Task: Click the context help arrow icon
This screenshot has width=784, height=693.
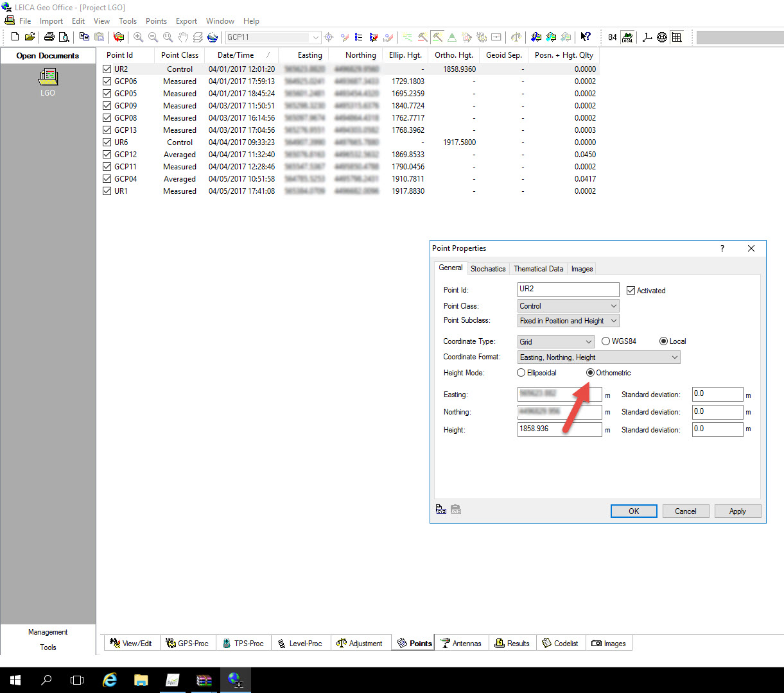Action: (586, 37)
